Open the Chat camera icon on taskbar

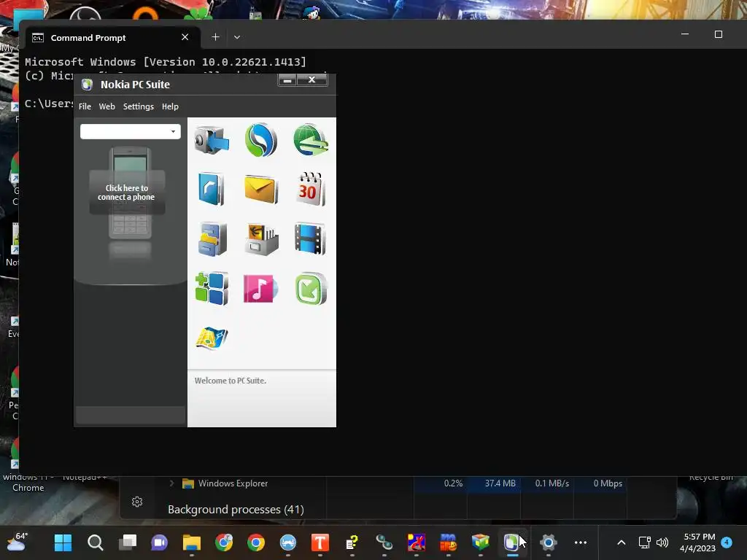tap(159, 542)
